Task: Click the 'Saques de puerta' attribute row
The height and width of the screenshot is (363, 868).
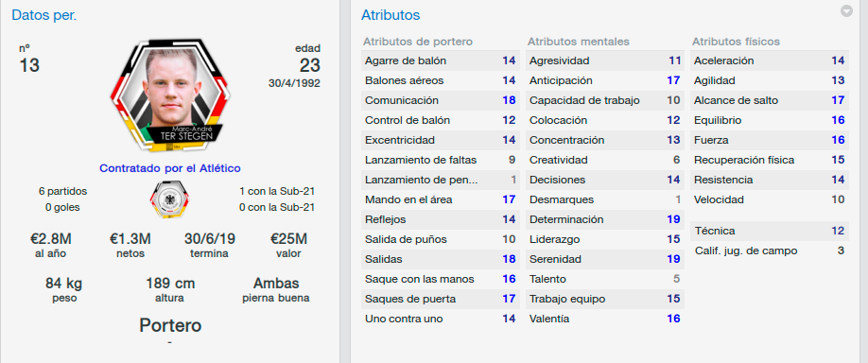Action: 441,300
